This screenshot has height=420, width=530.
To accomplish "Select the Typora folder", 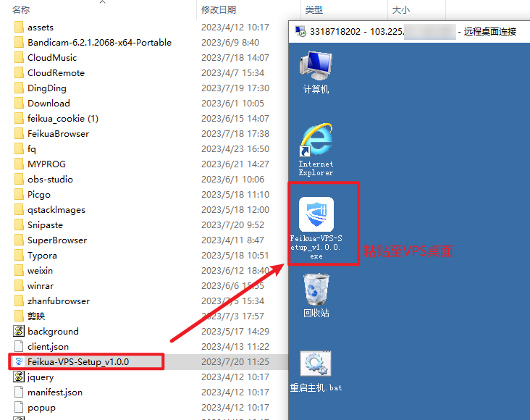I will click(x=42, y=255).
